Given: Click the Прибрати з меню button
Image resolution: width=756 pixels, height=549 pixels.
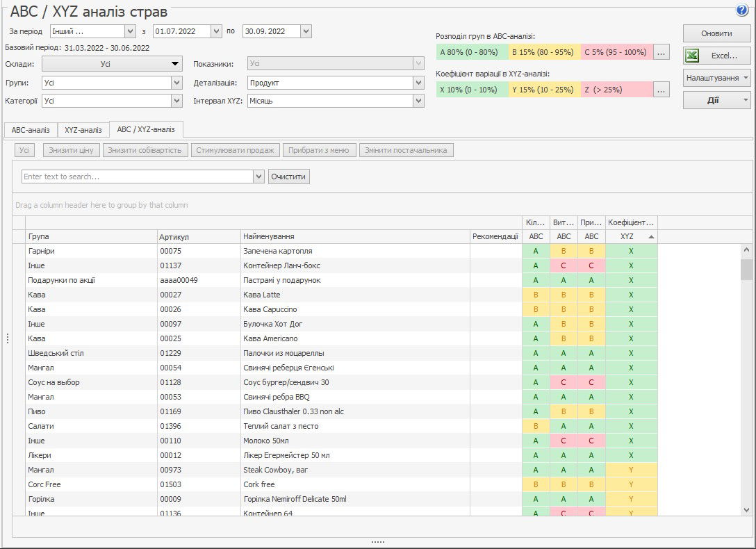Looking at the screenshot, I should pyautogui.click(x=319, y=150).
